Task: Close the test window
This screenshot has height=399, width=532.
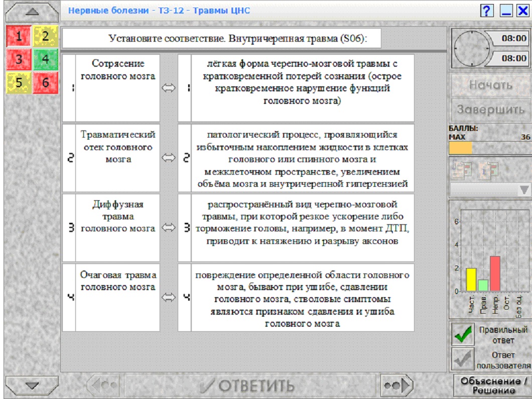Action: click(x=523, y=11)
